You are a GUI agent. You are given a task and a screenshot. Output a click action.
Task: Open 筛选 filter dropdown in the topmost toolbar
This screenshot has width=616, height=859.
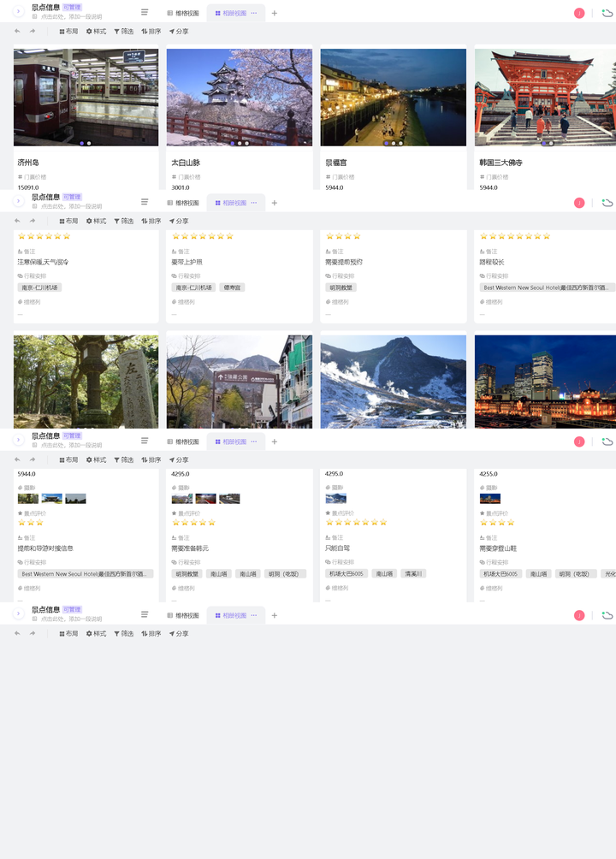tap(123, 32)
